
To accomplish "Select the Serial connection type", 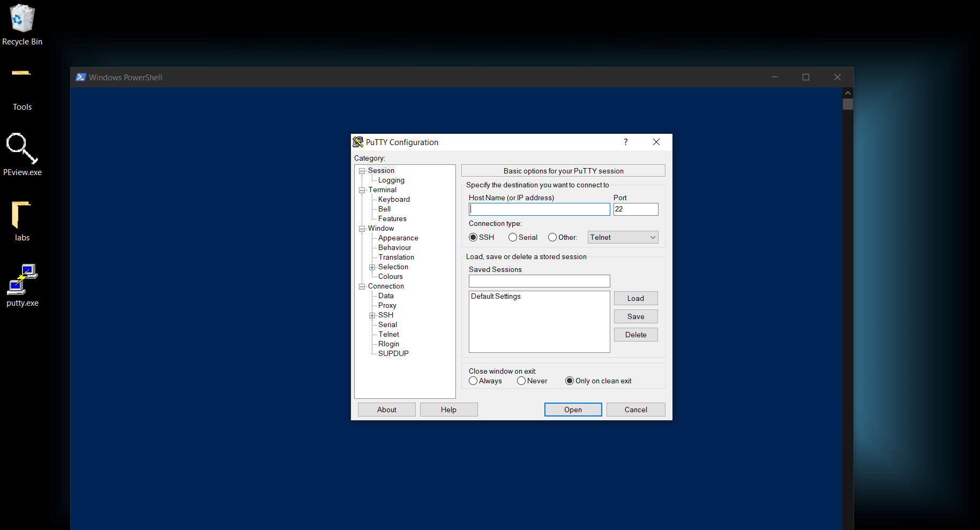I will [x=513, y=237].
